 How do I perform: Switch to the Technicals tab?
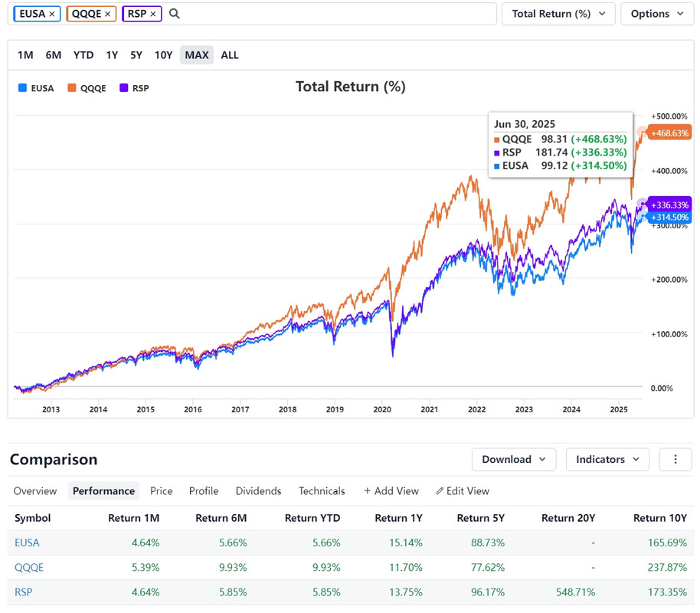pyautogui.click(x=322, y=491)
